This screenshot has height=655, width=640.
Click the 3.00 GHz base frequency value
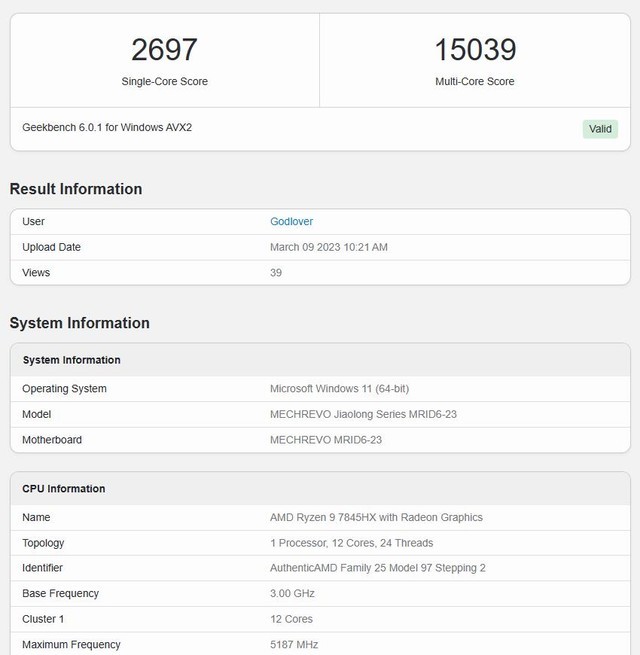coord(292,594)
